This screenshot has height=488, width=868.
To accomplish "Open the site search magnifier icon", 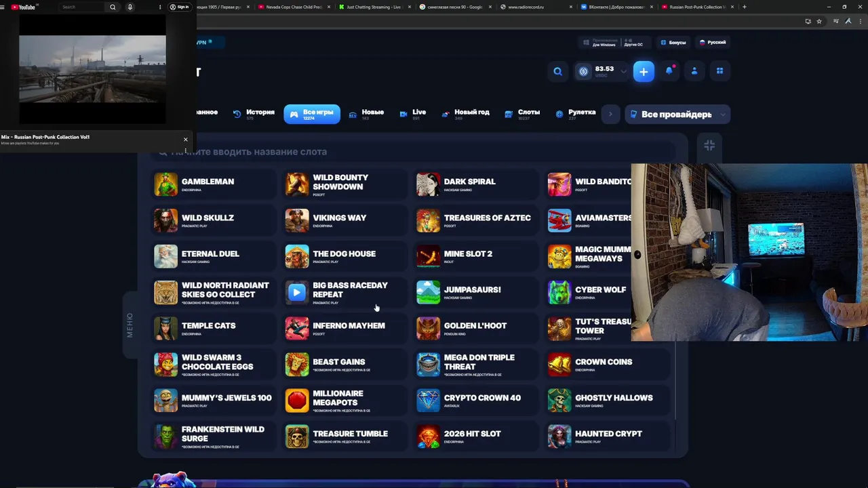I will coord(557,71).
